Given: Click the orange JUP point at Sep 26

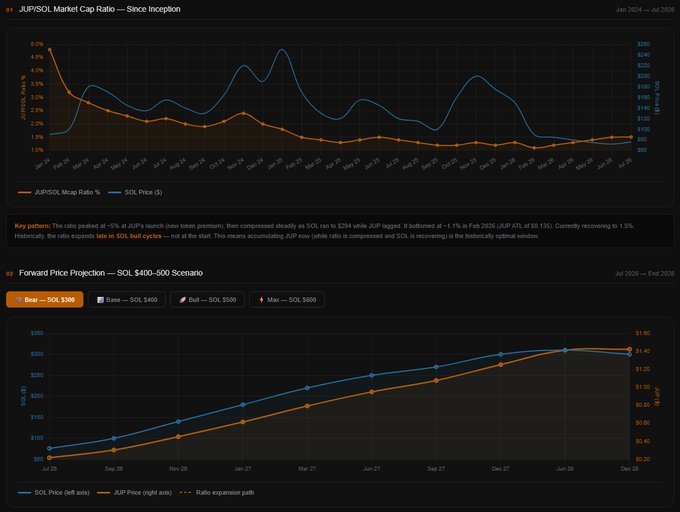Looking at the screenshot, I should 114,450.
